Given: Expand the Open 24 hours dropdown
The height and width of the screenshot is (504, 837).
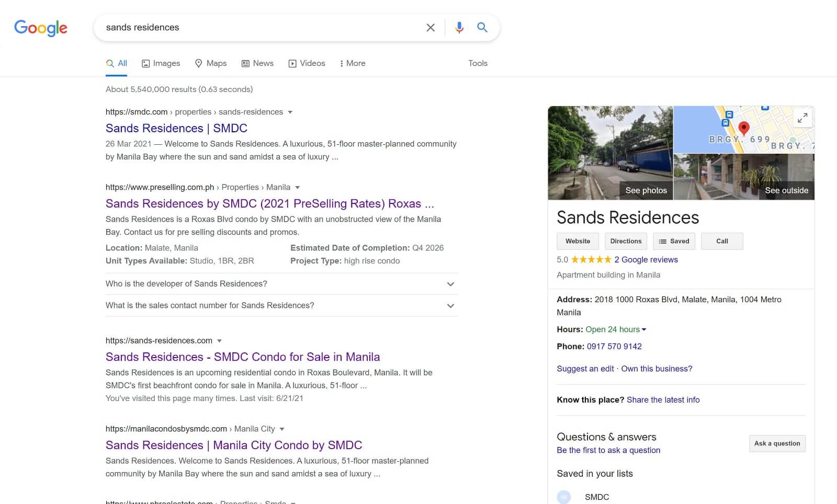Looking at the screenshot, I should coord(616,330).
